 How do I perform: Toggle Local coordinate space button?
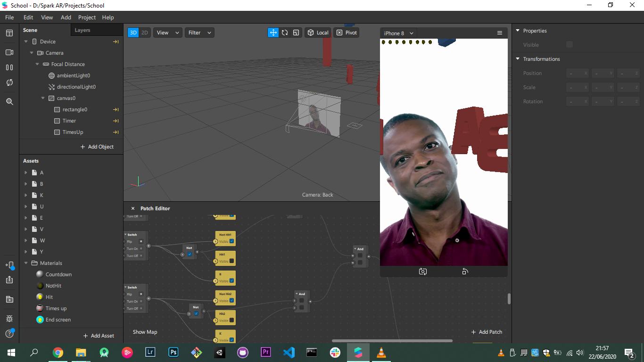click(x=318, y=33)
